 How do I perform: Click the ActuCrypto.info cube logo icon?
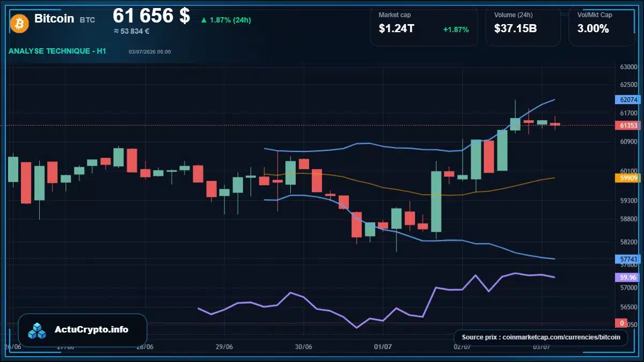click(x=38, y=330)
